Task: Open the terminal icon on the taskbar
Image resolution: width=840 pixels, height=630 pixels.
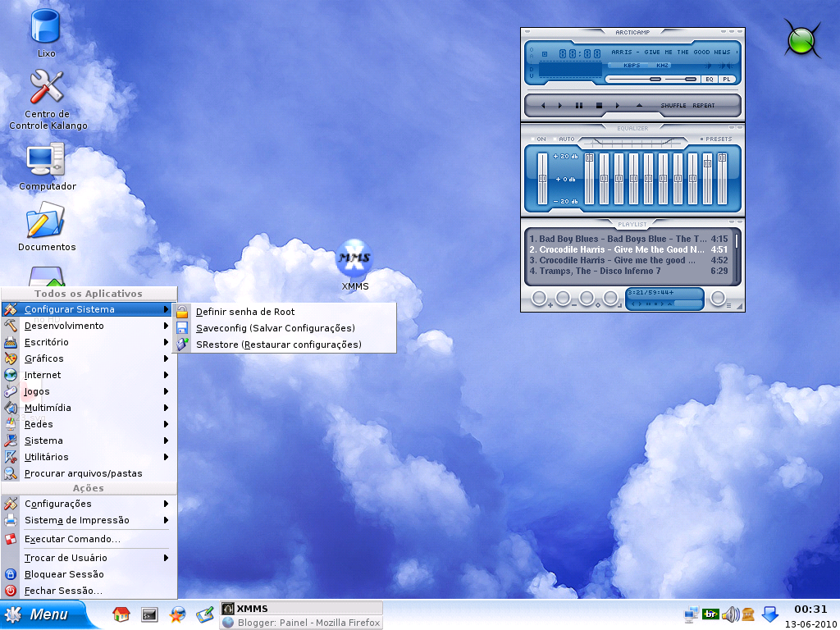Action: pyautogui.click(x=148, y=614)
